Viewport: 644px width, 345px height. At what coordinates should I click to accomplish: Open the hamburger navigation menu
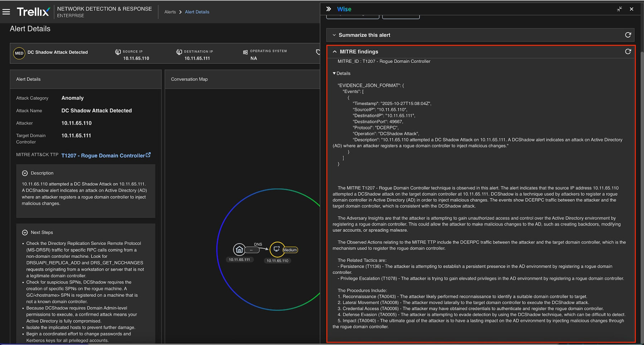coord(6,12)
